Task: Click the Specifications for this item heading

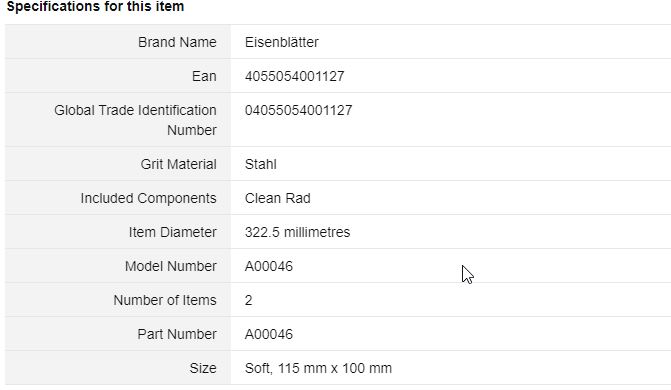Action: (95, 6)
